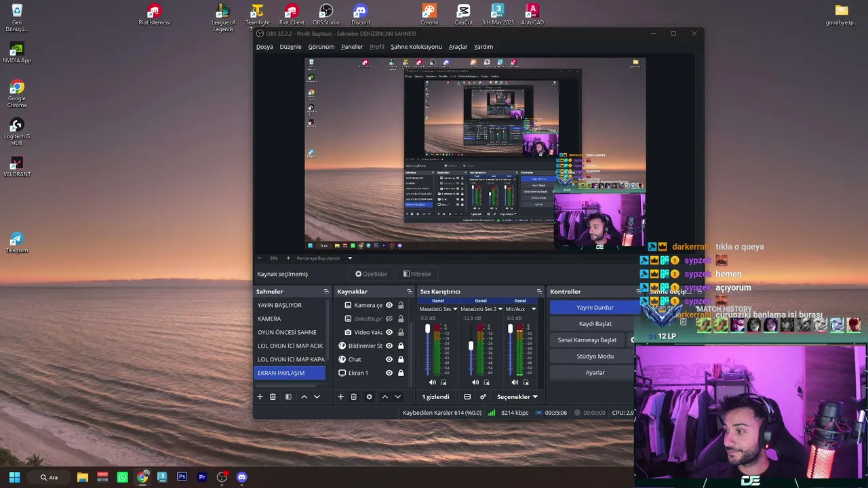Undock the Kaynaklar panel
This screenshot has width=868, height=488.
click(x=409, y=291)
